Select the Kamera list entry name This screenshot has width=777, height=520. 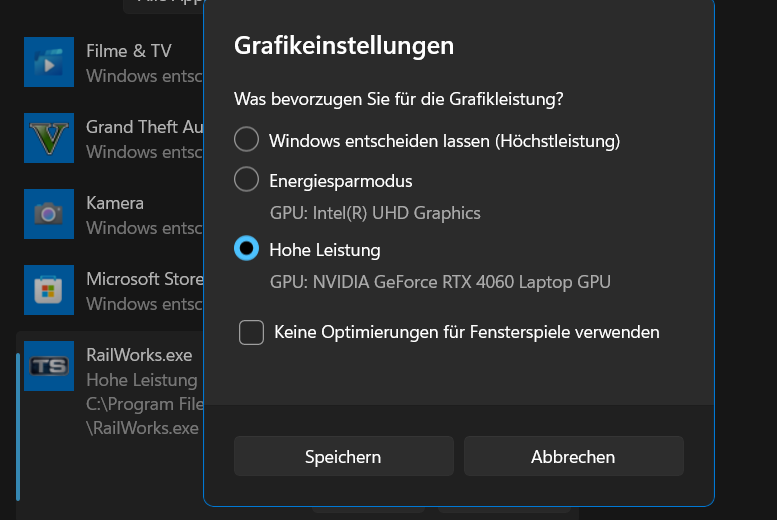[x=115, y=203]
